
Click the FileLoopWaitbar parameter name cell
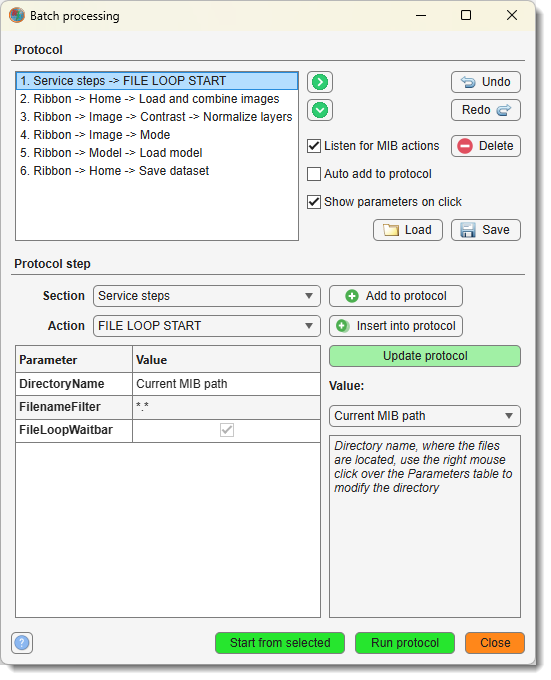[74, 431]
